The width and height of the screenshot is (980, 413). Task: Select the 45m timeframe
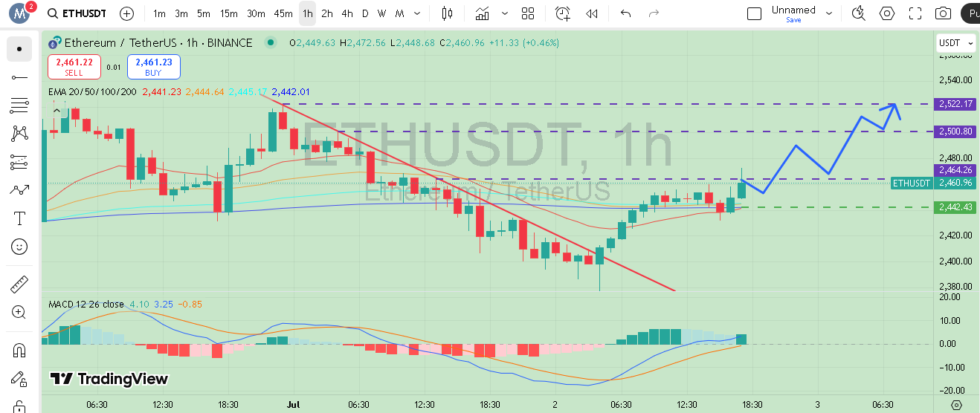(283, 13)
